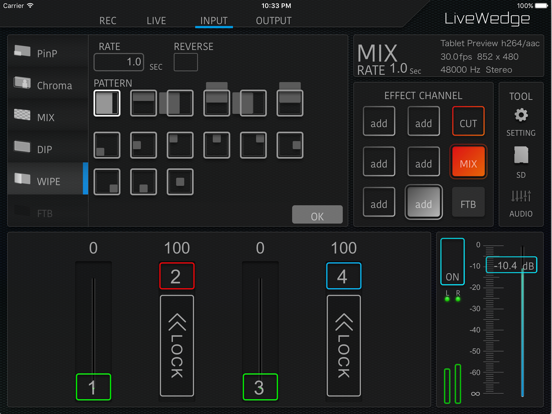
Task: Select the CUT effect channel button
Action: click(x=468, y=121)
